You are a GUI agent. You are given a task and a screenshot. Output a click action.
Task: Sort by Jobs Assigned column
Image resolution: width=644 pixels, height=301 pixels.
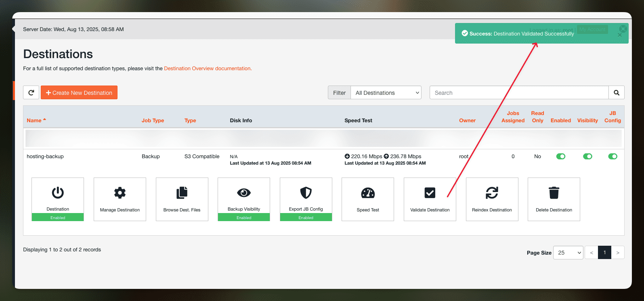coord(513,117)
